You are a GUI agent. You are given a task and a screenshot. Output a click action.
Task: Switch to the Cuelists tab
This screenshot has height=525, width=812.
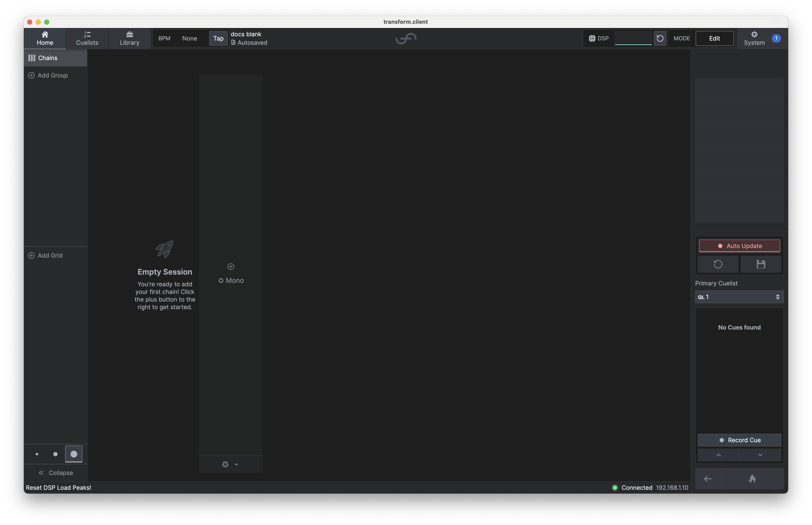pyautogui.click(x=87, y=38)
